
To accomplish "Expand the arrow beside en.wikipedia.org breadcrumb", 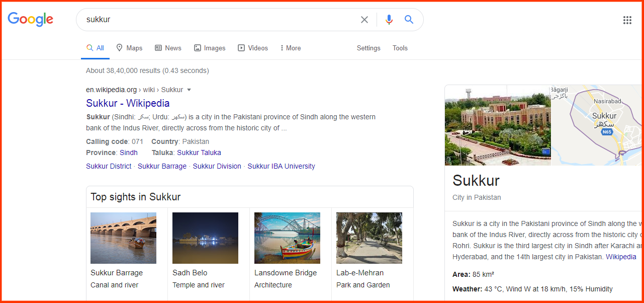I will 189,90.
